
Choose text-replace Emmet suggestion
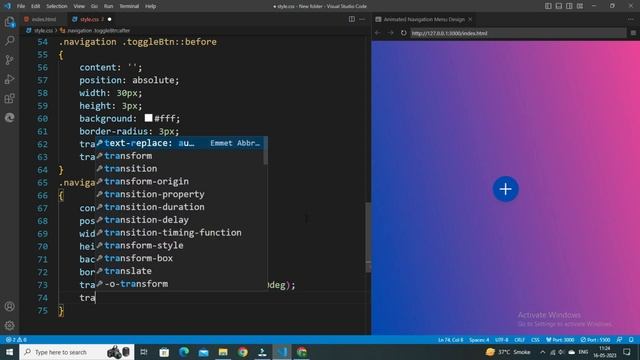click(180, 143)
